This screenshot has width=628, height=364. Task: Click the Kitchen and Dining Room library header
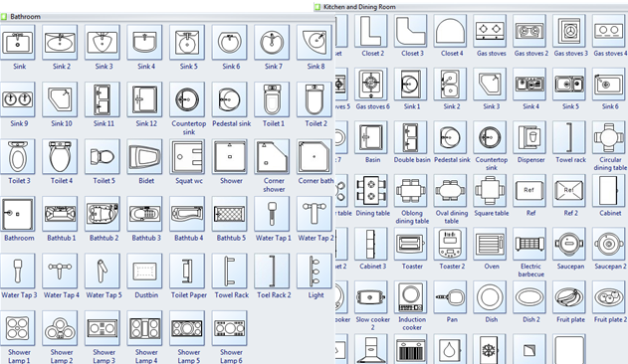(471, 7)
